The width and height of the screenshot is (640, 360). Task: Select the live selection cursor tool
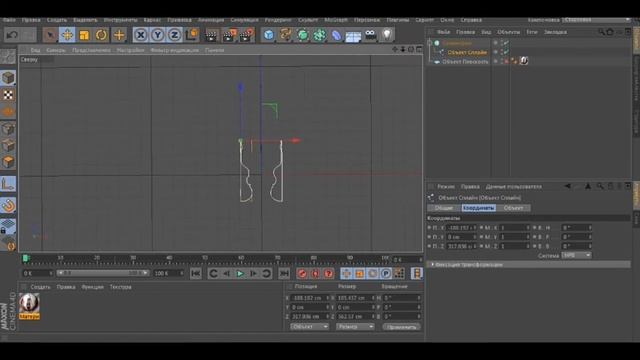tap(50, 35)
